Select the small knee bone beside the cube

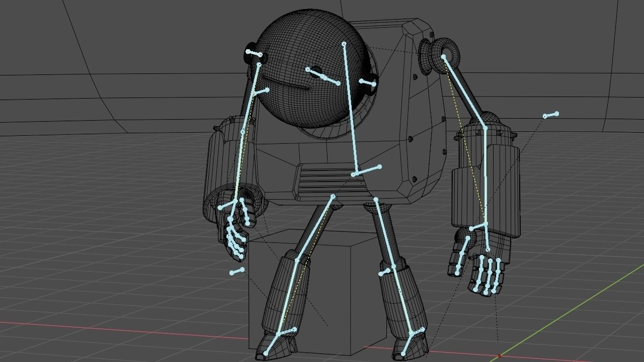[x=385, y=272]
